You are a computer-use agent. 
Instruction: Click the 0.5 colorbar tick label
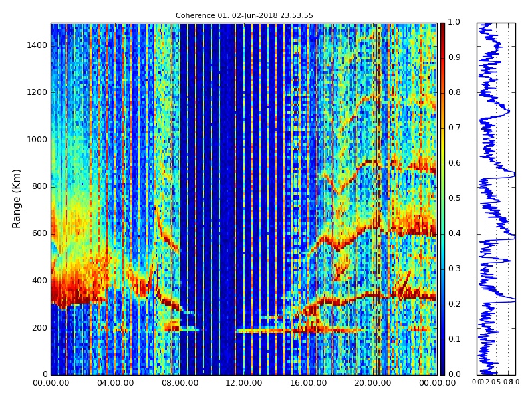click(454, 198)
